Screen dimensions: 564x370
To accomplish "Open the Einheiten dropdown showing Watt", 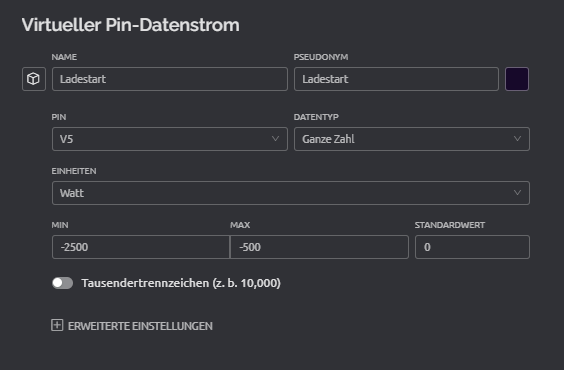I will (291, 193).
